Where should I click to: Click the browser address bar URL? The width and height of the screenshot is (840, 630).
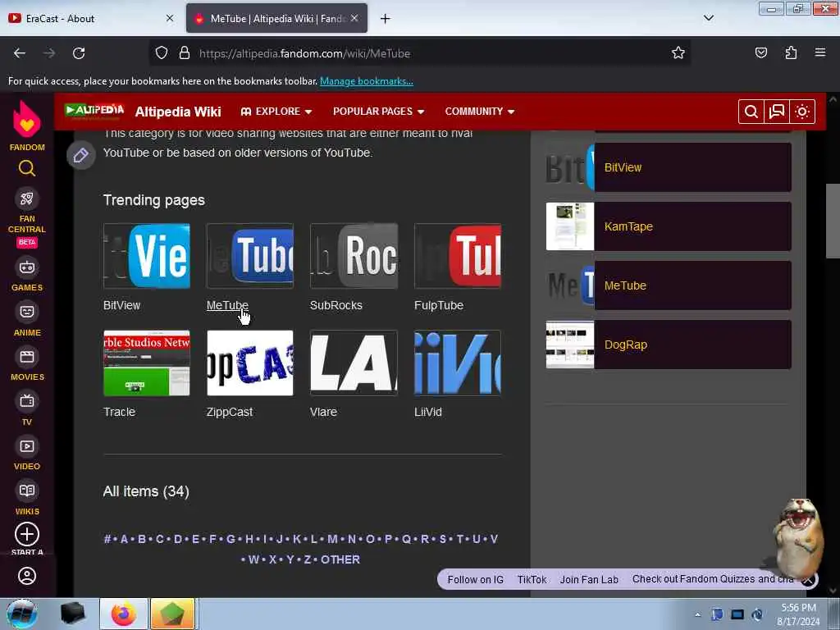304,53
